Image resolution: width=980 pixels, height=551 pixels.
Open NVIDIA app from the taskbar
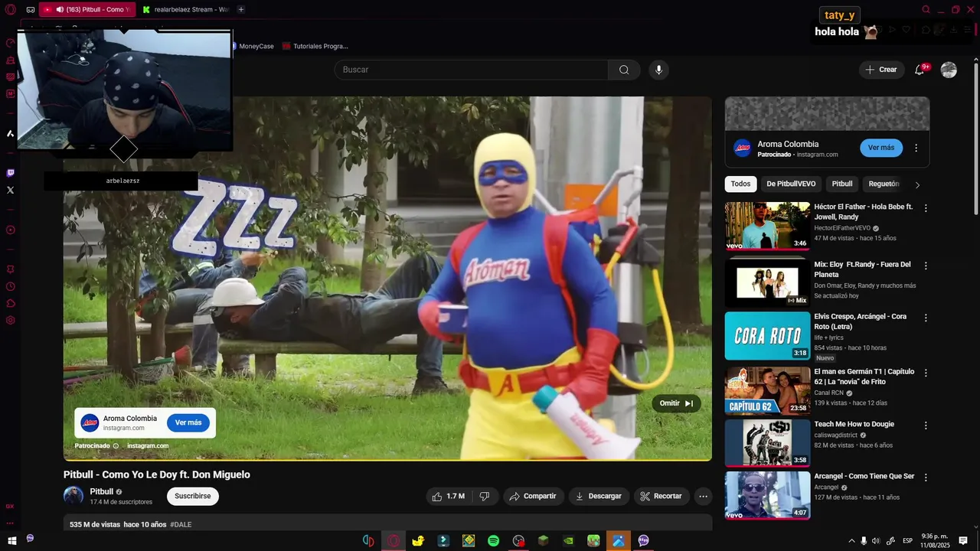(x=568, y=540)
